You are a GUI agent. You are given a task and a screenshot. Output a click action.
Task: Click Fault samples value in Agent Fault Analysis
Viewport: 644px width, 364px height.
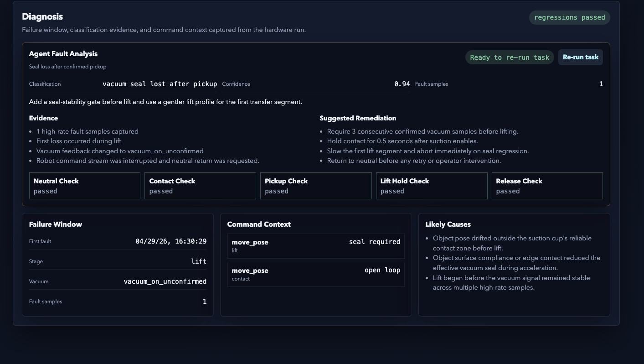tap(601, 84)
